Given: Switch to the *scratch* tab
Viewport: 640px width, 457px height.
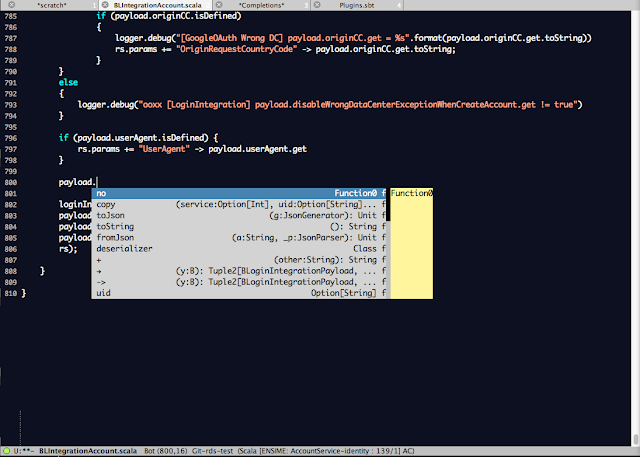Looking at the screenshot, I should click(51, 5).
